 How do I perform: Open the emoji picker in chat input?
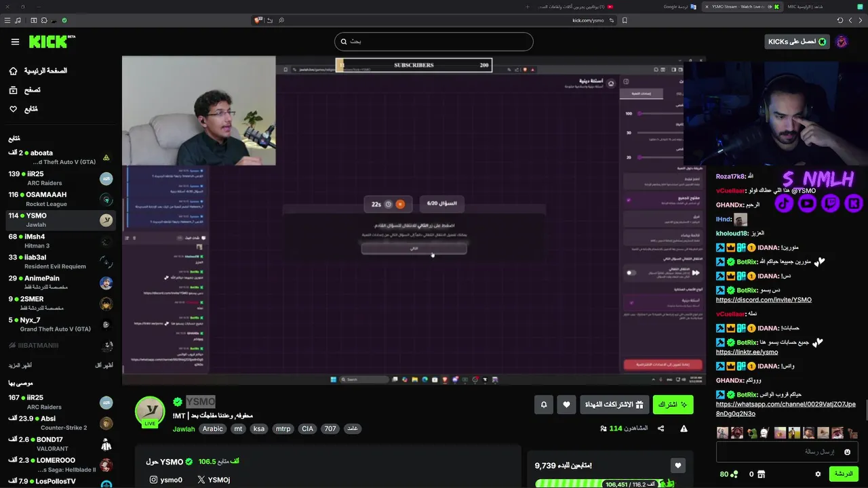click(847, 452)
